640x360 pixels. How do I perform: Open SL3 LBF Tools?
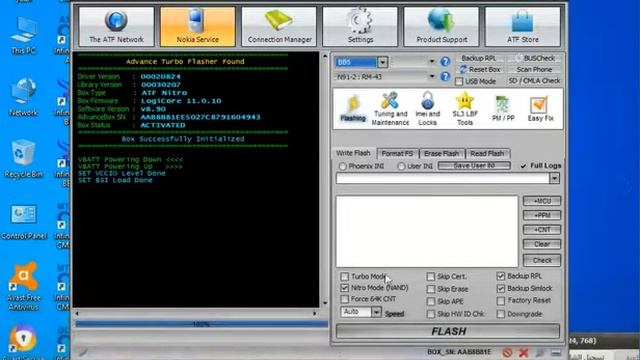point(465,109)
